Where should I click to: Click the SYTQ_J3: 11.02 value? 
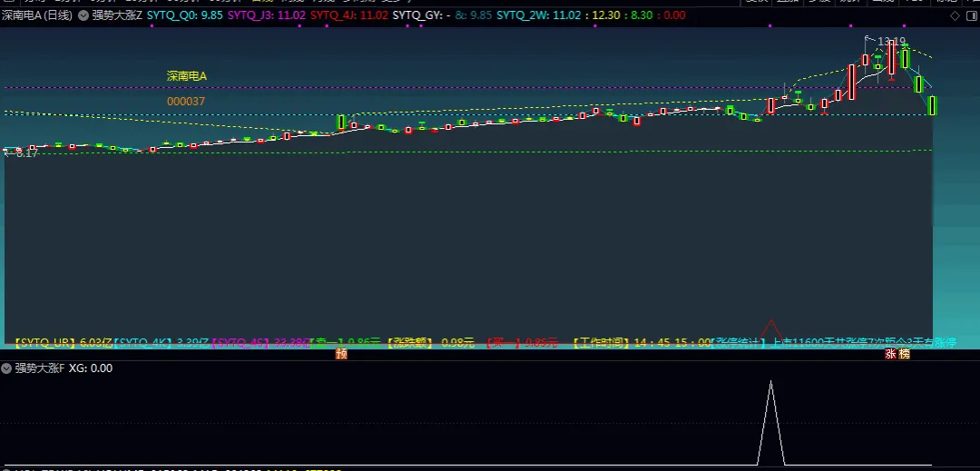266,15
